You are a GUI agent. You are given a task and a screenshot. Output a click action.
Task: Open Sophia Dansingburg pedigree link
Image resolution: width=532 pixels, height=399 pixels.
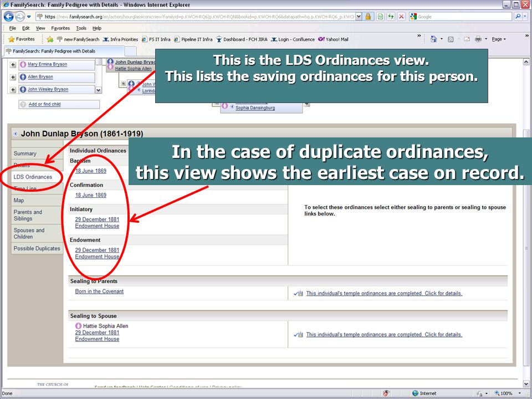point(255,108)
